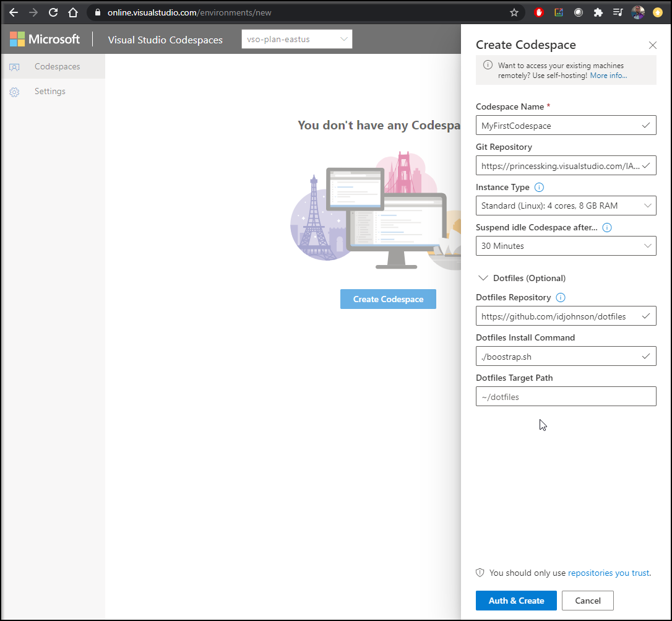Bookmark the page with the star icon
The width and height of the screenshot is (672, 621).
[514, 12]
